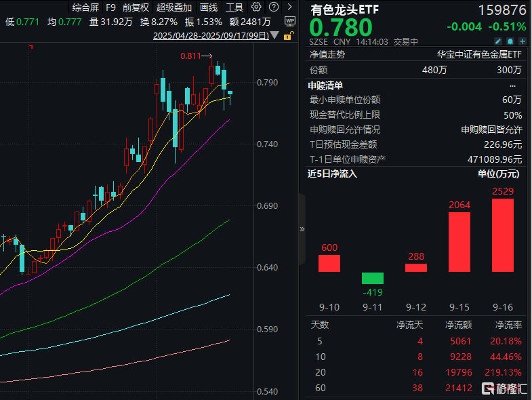The image size is (532, 400).
Task: Click the 有色龙头ETF title
Action: click(344, 10)
